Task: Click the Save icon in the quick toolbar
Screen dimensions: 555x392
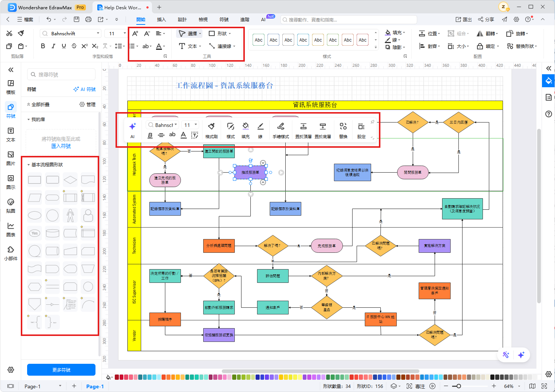Action: click(77, 19)
